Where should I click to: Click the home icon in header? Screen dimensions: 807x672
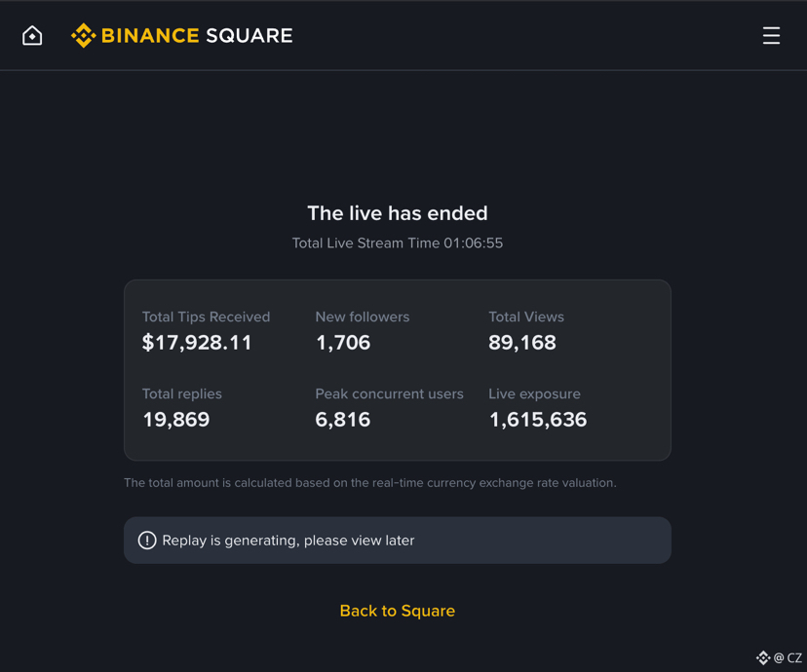point(32,36)
